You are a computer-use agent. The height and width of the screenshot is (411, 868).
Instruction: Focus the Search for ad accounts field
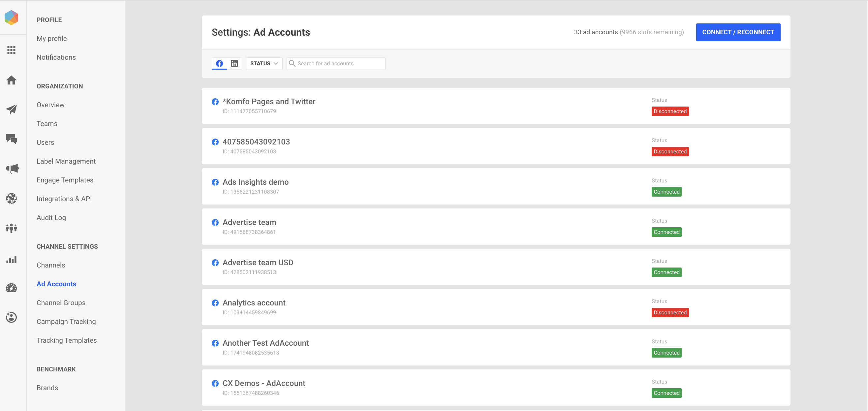click(336, 63)
